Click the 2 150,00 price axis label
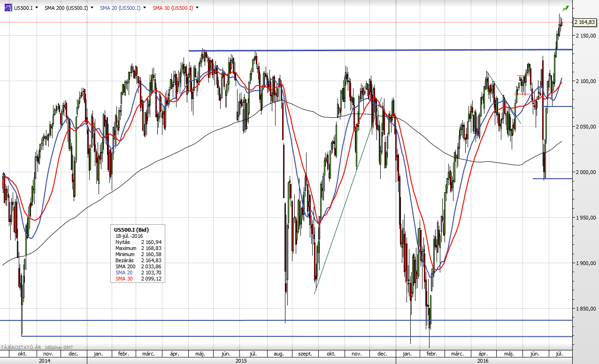This screenshot has height=364, width=599. tap(586, 36)
